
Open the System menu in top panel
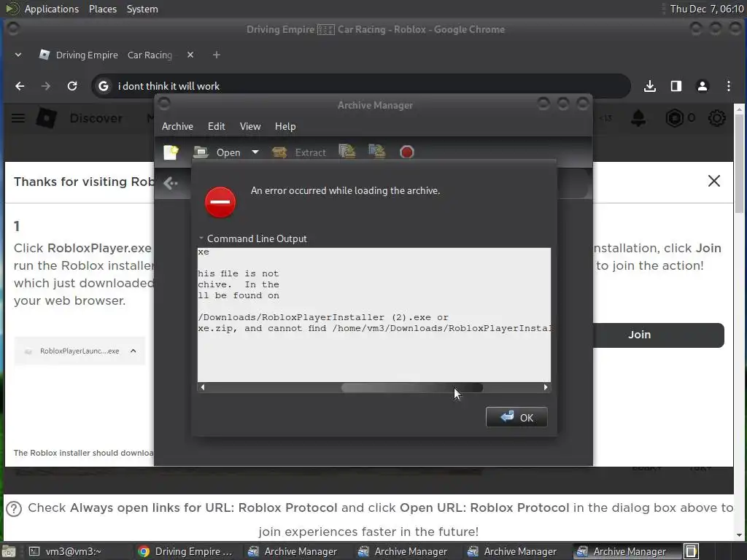[x=142, y=9]
